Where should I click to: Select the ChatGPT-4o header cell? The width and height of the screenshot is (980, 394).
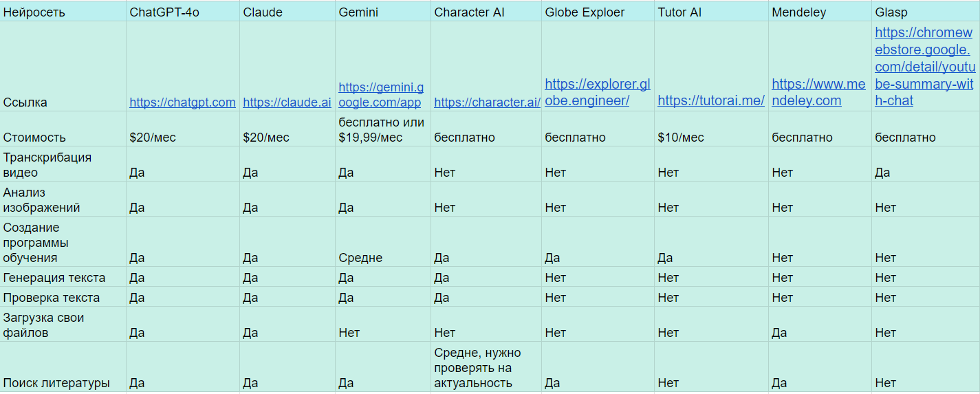183,12
